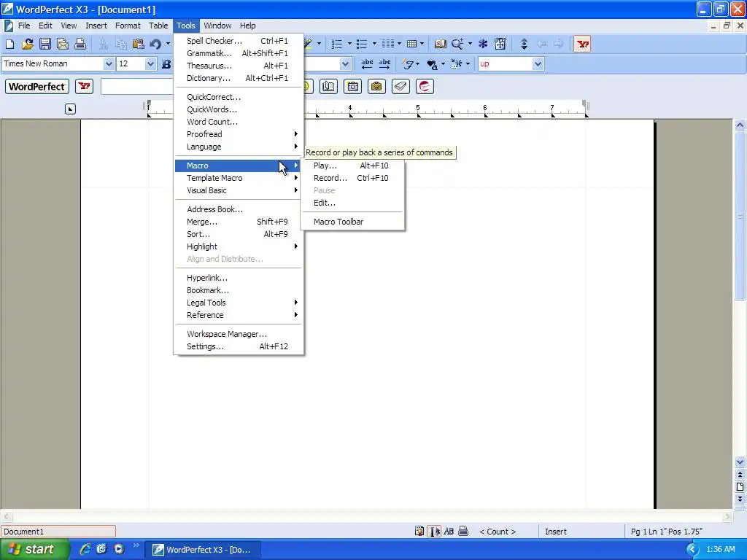Click the printer icon in status bar

(463, 532)
